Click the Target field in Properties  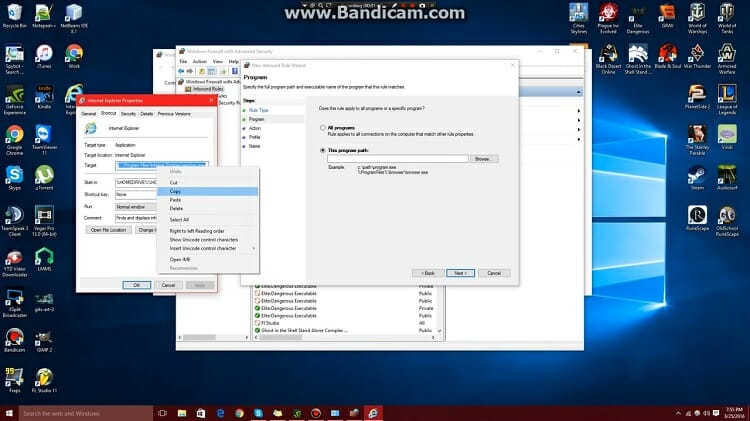pyautogui.click(x=162, y=166)
